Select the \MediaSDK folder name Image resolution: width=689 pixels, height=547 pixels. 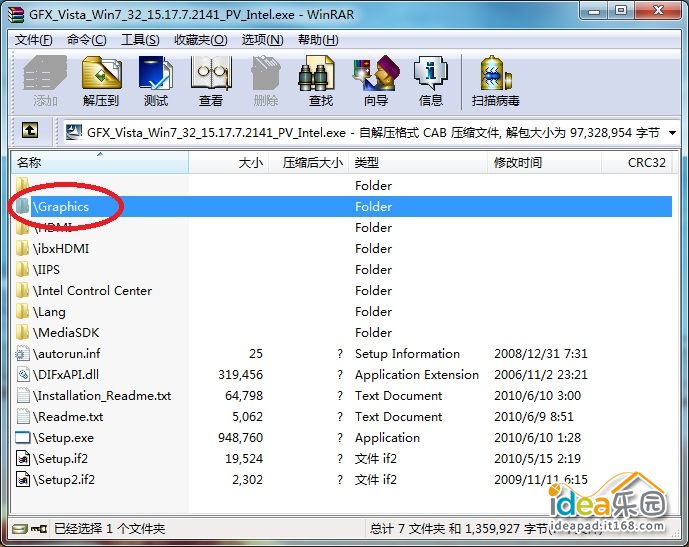tap(66, 333)
